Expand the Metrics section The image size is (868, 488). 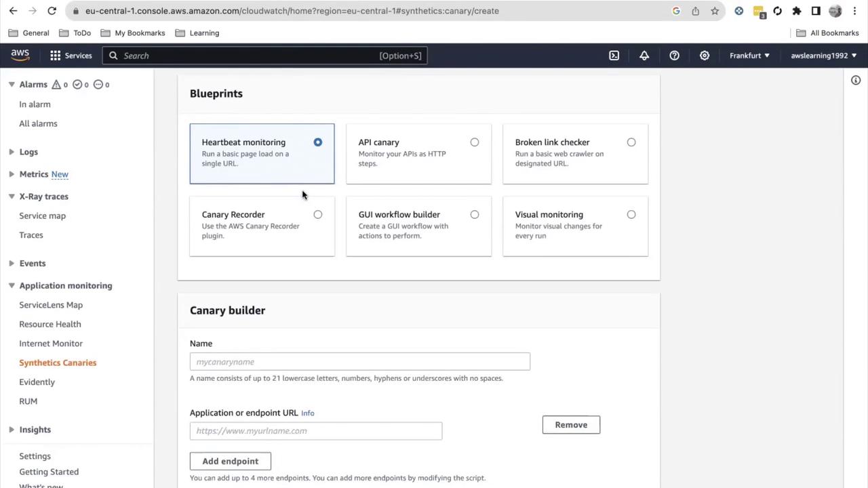pyautogui.click(x=12, y=174)
